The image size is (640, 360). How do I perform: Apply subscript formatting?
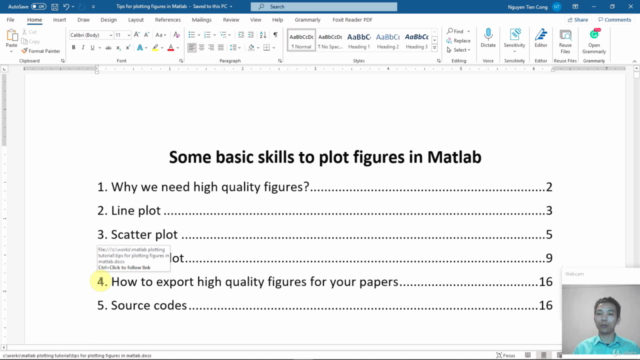pos(118,48)
